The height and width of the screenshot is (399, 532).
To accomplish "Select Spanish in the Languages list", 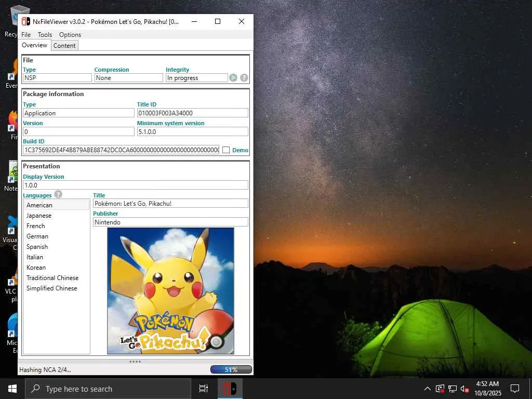I will 56,247.
